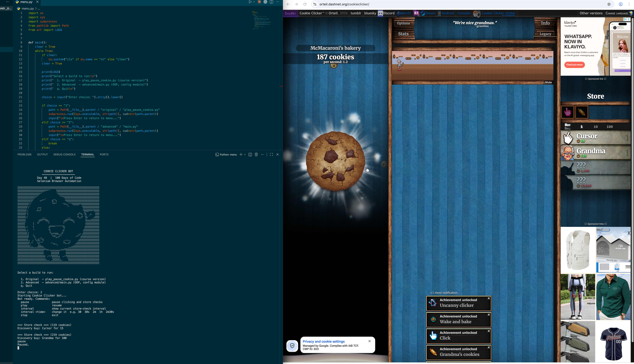Open the new-terminal launch profile dropdown
Image resolution: width=634 pixels, height=364 pixels.
tap(245, 155)
